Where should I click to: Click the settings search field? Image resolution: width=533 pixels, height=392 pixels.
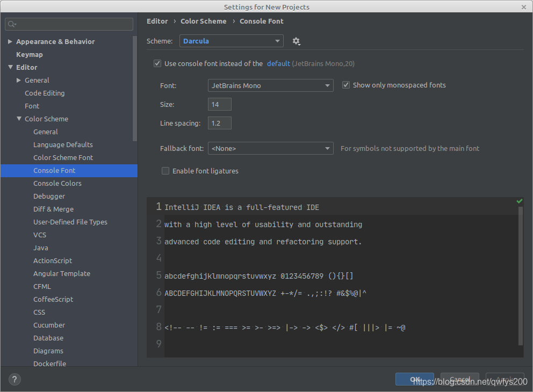coord(69,24)
